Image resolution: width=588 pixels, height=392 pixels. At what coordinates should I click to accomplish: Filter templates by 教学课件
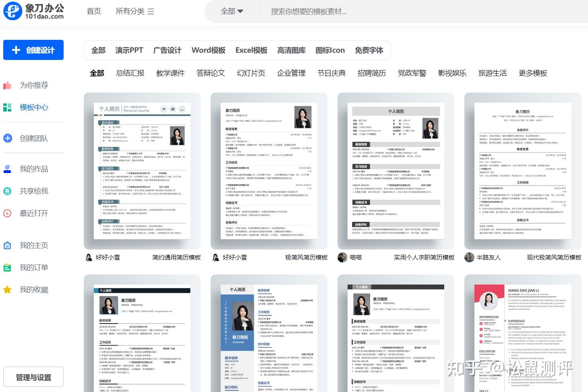point(170,73)
